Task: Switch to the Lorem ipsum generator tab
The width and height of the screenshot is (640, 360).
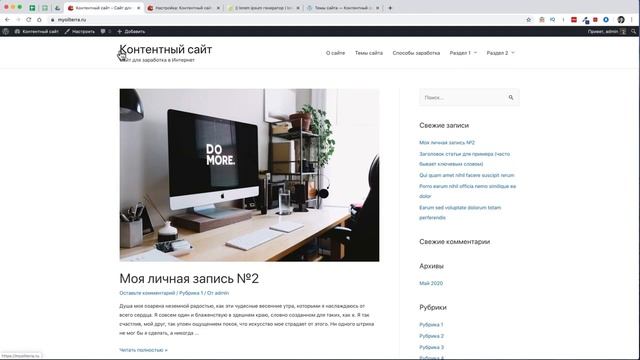Action: (263, 8)
